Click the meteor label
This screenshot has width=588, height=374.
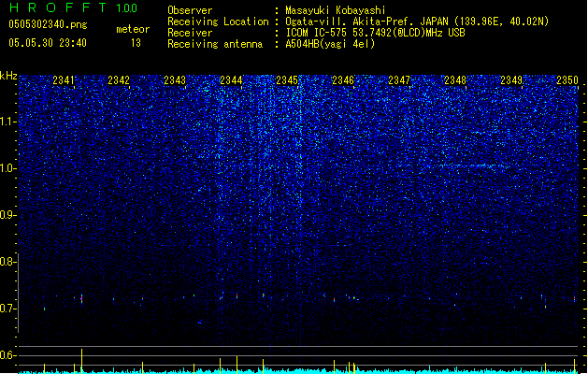(133, 29)
